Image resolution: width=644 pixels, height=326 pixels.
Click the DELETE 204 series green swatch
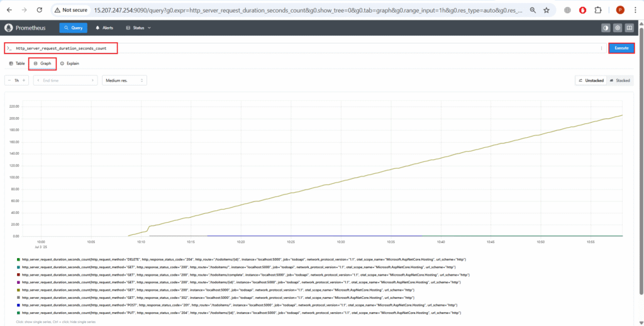point(18,260)
